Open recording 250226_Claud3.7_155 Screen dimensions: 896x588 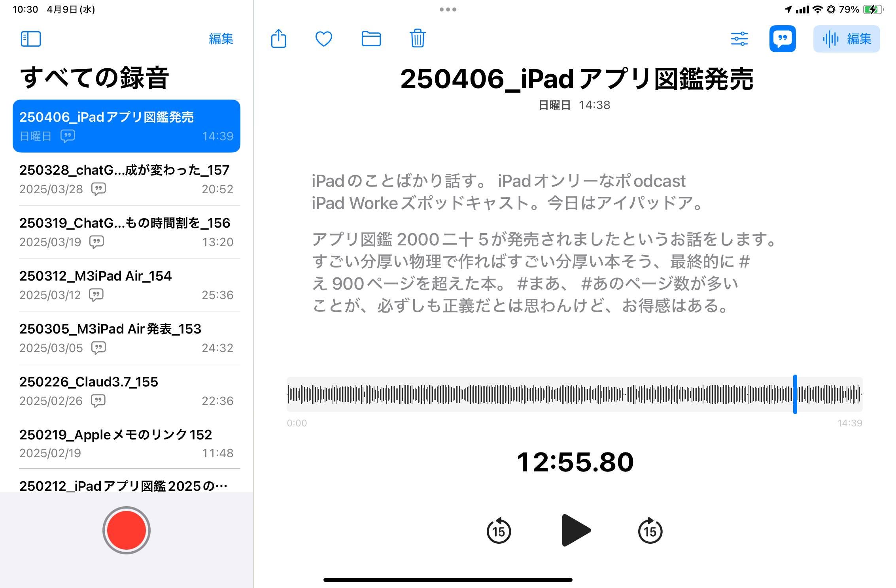pos(126,391)
